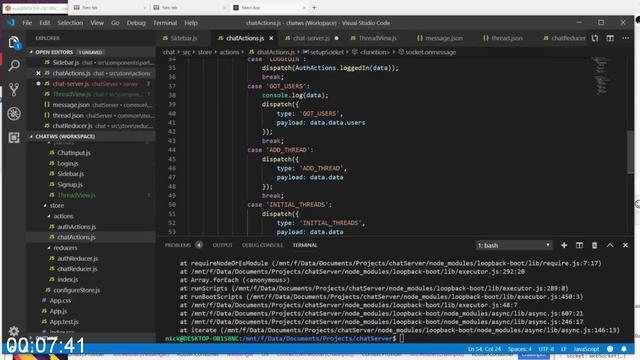Image resolution: width=640 pixels, height=360 pixels.
Task: Click the feedback smiley in status bar
Action: point(610,349)
